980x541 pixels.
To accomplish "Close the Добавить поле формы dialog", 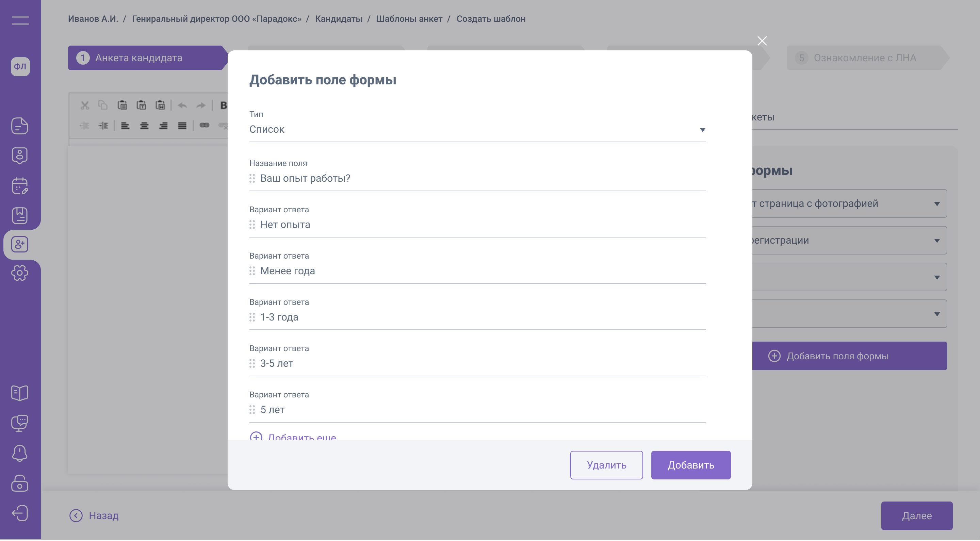I will click(762, 41).
